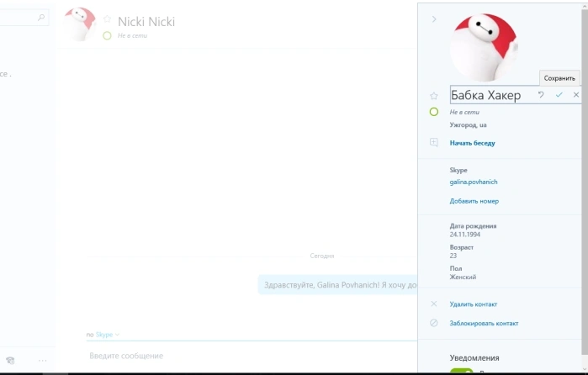Click the birth date 24.11.1994

[x=465, y=235]
